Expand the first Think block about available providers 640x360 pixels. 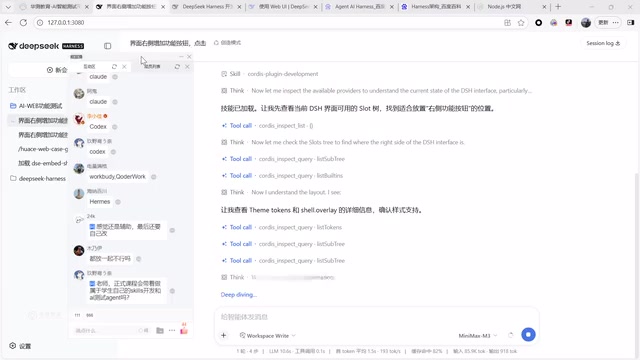point(376,91)
